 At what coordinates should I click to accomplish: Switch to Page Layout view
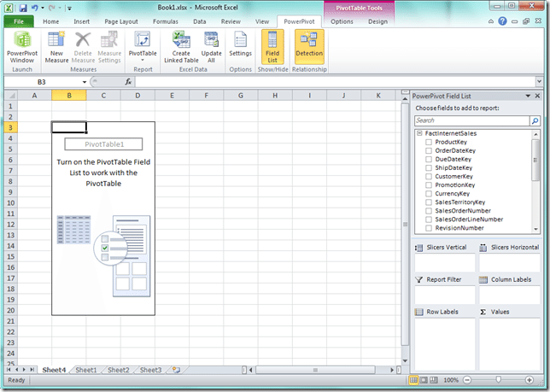[424, 380]
